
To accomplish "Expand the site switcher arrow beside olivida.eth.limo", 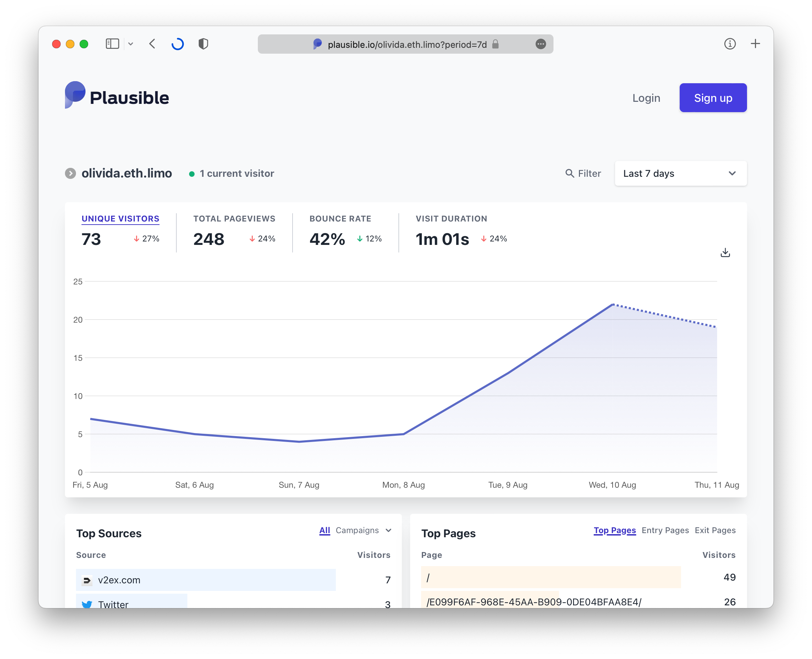I will pyautogui.click(x=70, y=173).
